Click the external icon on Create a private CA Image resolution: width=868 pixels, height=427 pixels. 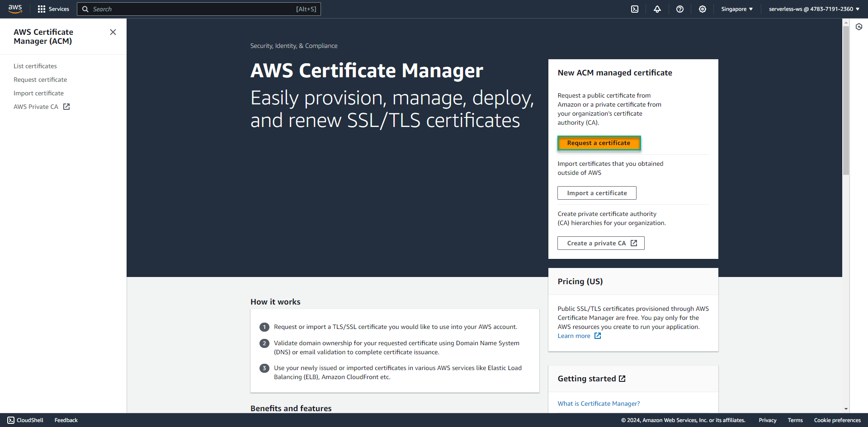pos(634,243)
